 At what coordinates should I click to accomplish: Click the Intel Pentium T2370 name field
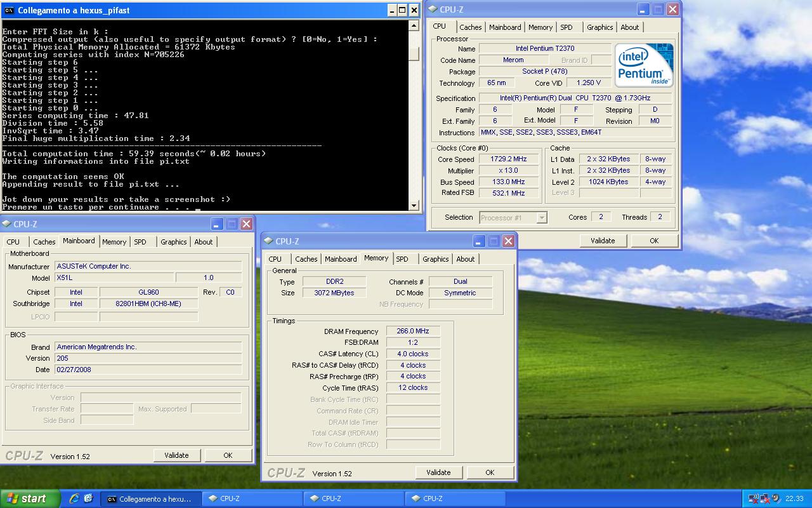pyautogui.click(x=545, y=49)
